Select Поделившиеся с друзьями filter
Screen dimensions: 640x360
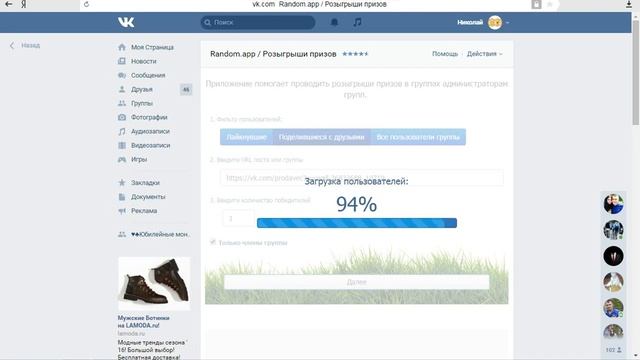point(322,137)
